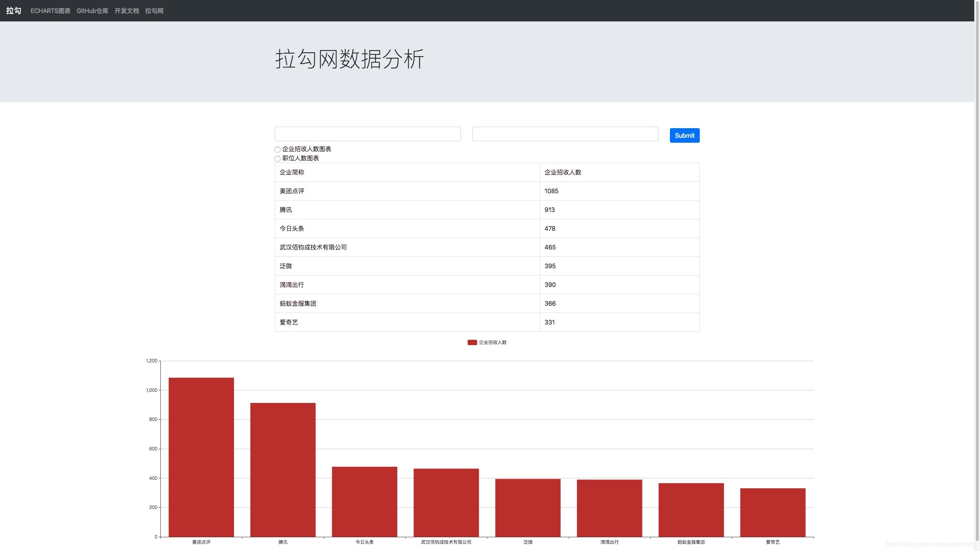Toggle the red 企业招收人数 legend swatch
This screenshot has height=551, width=980.
click(x=472, y=342)
